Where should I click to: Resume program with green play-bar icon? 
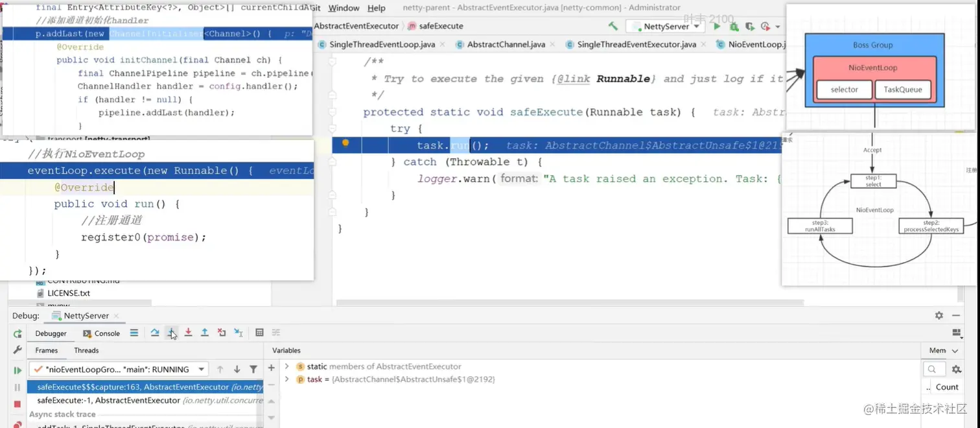coord(17,370)
